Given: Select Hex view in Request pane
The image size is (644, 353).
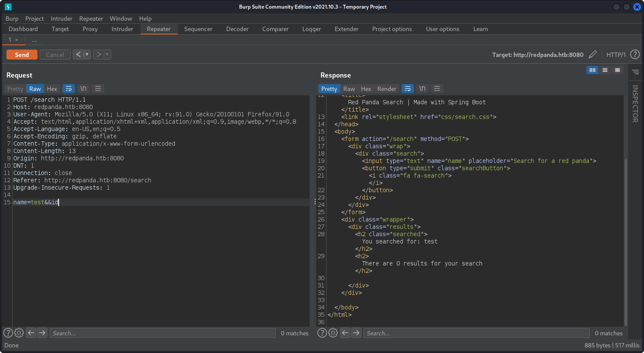Looking at the screenshot, I should [52, 89].
